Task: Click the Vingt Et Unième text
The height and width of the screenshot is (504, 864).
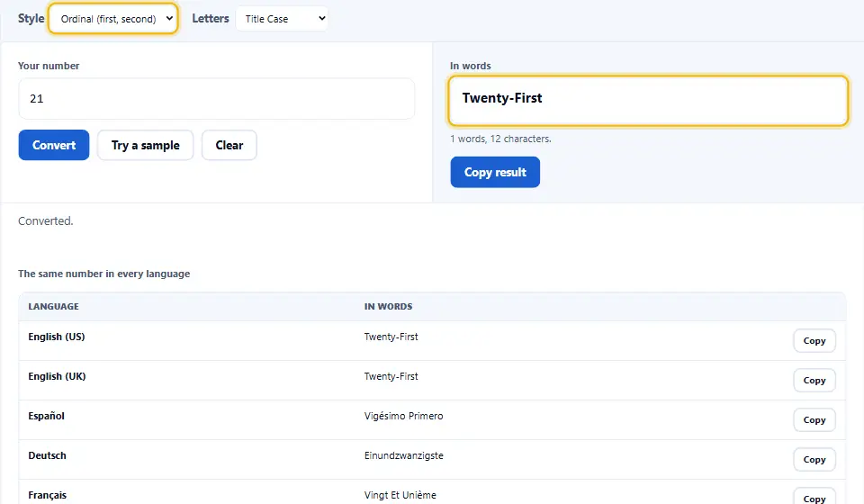Action: [x=400, y=495]
